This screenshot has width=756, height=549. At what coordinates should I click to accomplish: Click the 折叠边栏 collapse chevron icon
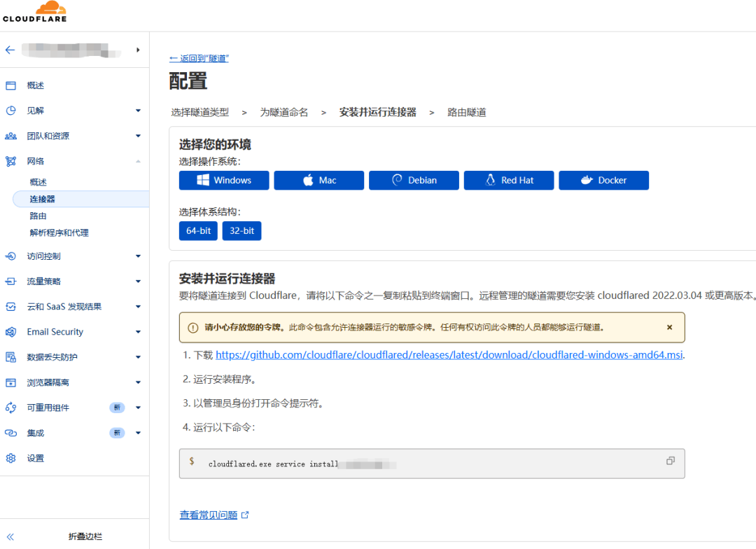tap(10, 536)
